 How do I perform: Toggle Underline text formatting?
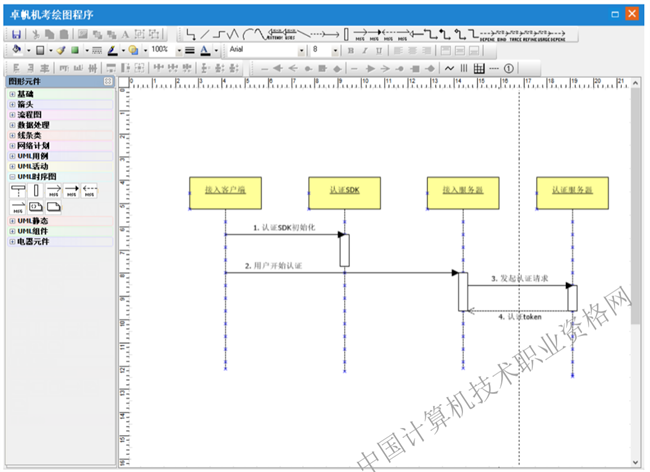pos(379,50)
